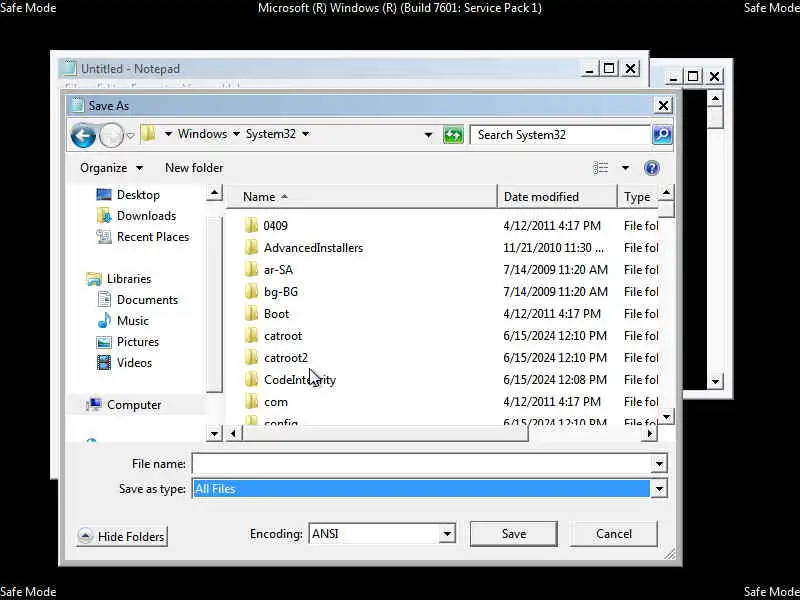Screen dimensions: 800x600
Task: Open the Help question mark icon
Action: pos(652,168)
